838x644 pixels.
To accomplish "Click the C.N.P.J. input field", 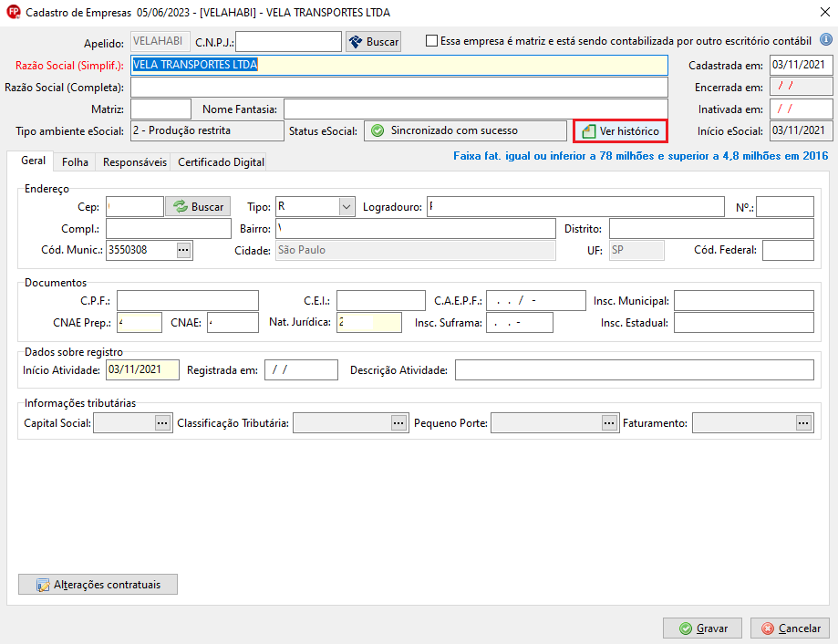I will click(x=288, y=41).
